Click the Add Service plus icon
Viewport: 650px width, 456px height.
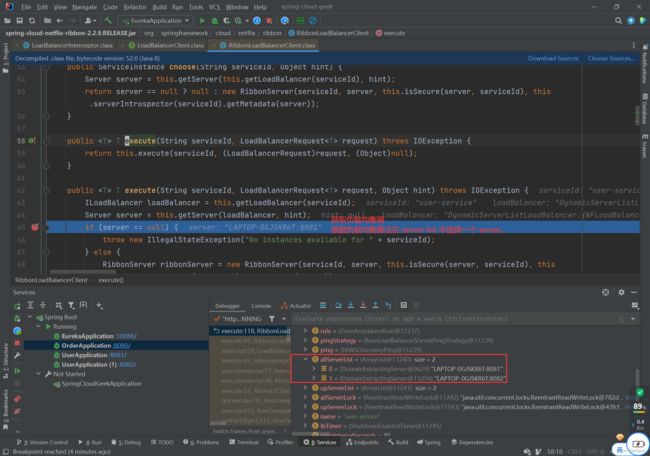tap(99, 305)
